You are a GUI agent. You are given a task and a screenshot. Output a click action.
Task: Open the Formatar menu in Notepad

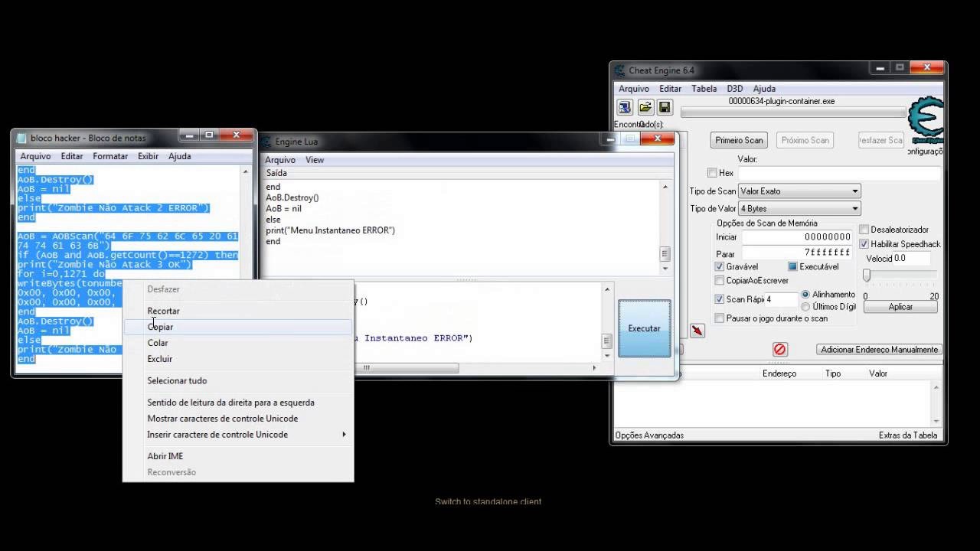[x=110, y=156]
